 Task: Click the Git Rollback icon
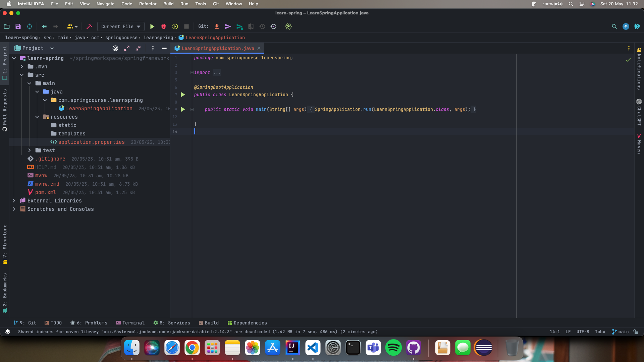(x=274, y=26)
